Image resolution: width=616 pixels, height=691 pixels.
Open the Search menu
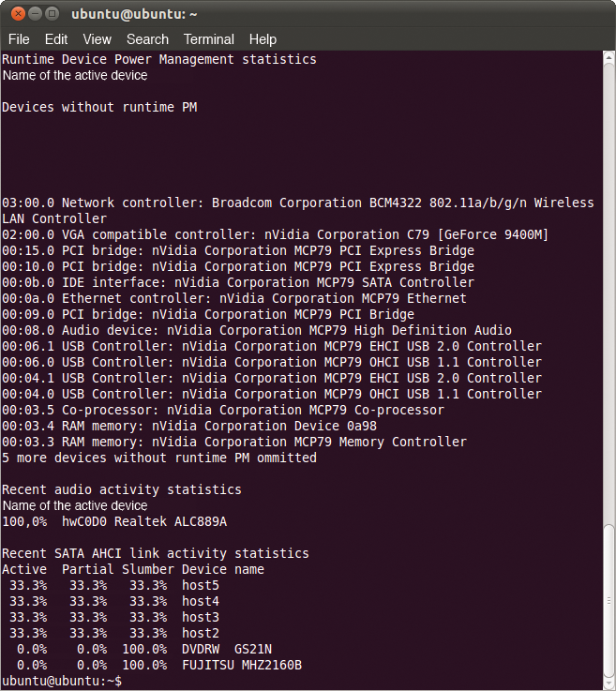pos(147,39)
